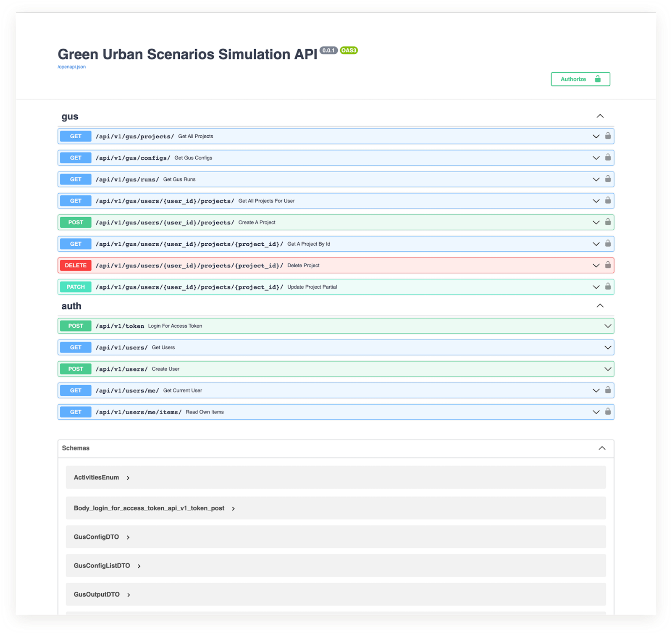The image size is (672, 634).
Task: Expand Get A Project By Id chevron
Action: (x=596, y=244)
